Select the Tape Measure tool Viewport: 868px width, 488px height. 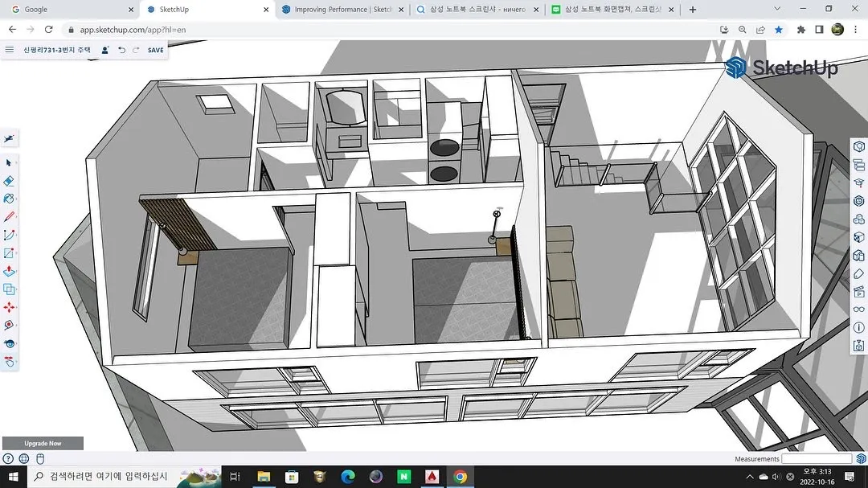click(x=10, y=325)
